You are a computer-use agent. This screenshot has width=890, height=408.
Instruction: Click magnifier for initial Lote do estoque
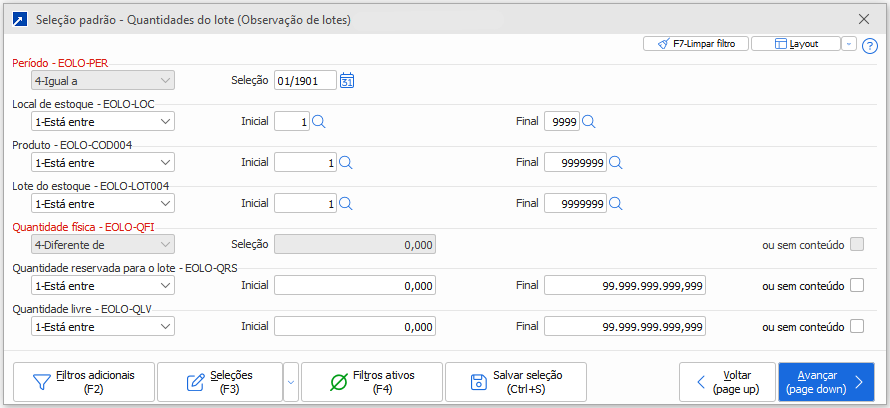coord(345,204)
